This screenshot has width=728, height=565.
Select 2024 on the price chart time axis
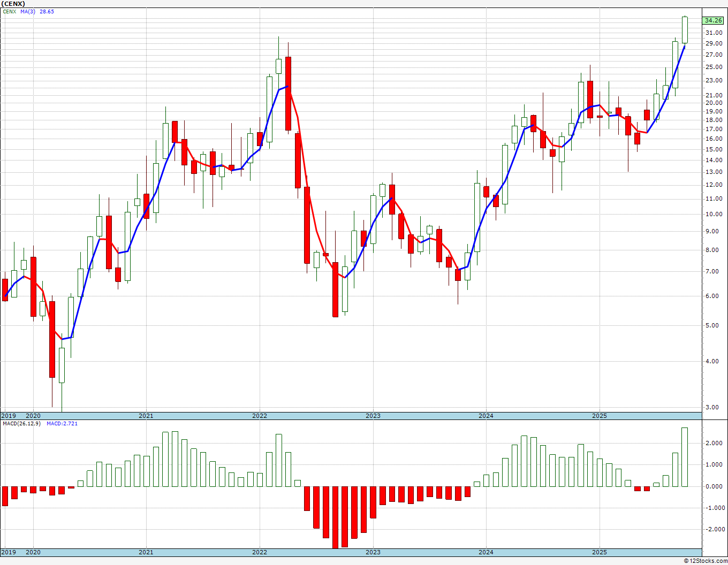coord(486,416)
